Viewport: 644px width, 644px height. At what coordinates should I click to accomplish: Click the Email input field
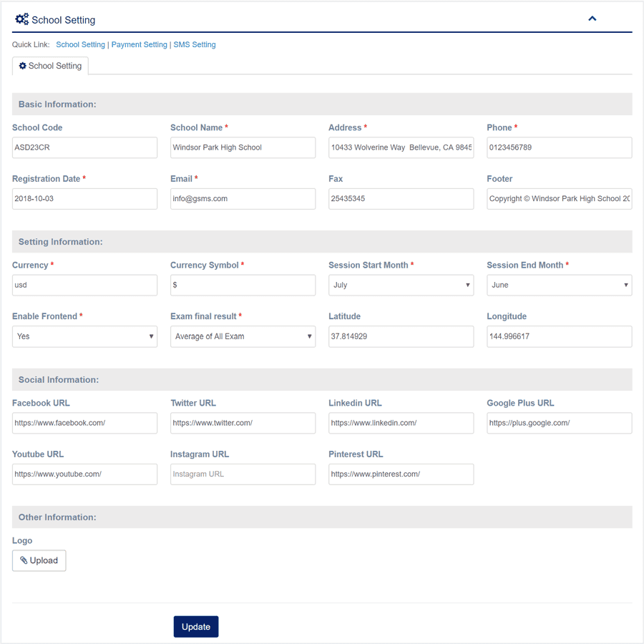[x=243, y=199]
